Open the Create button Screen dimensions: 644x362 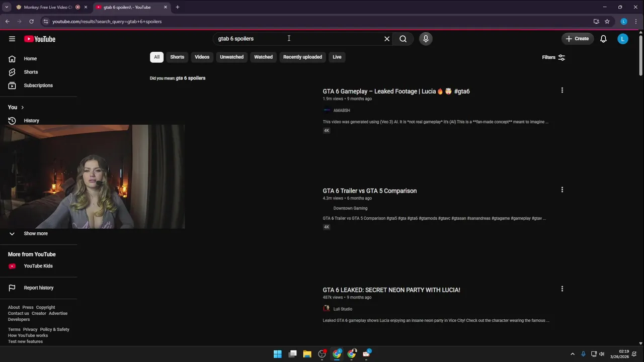click(577, 39)
